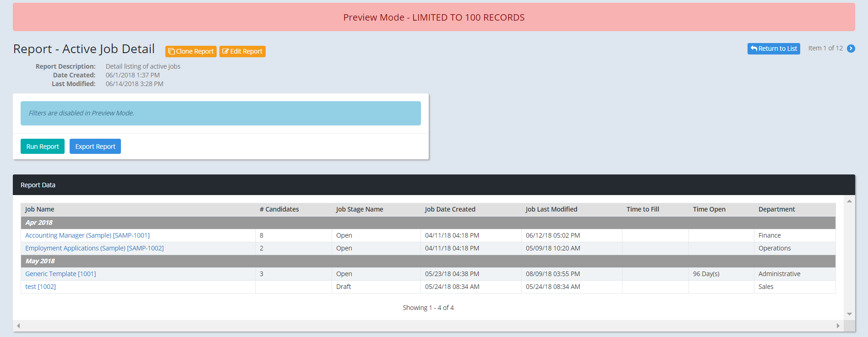Click the 96 Day(s) Time Open cell
The height and width of the screenshot is (337, 868).
721,274
